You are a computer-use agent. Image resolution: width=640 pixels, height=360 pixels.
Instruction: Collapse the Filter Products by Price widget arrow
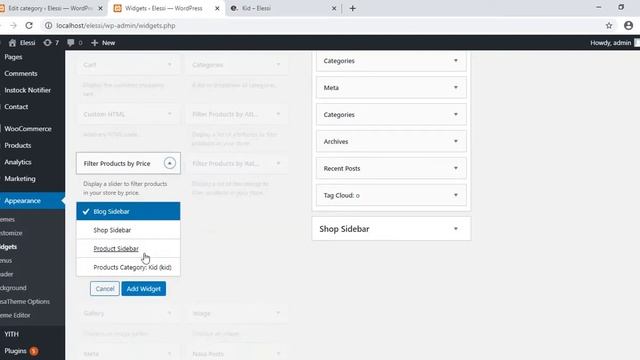click(169, 163)
